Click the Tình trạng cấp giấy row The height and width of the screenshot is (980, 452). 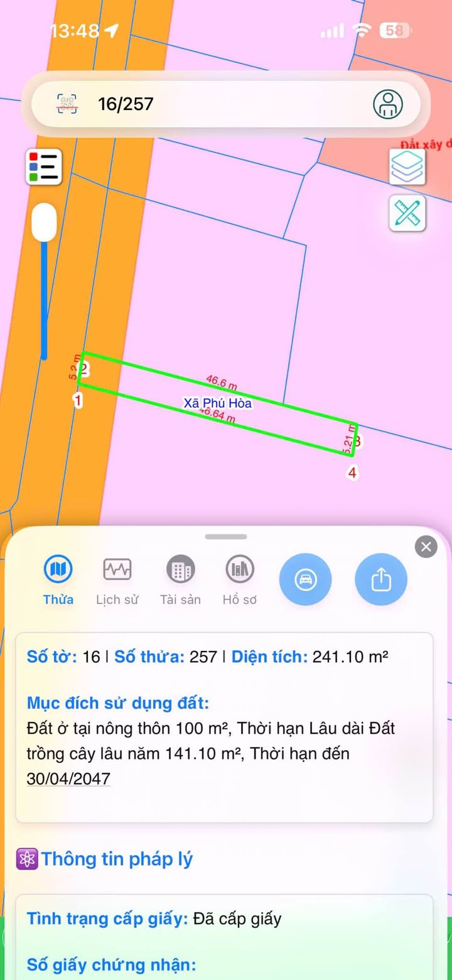154,919
